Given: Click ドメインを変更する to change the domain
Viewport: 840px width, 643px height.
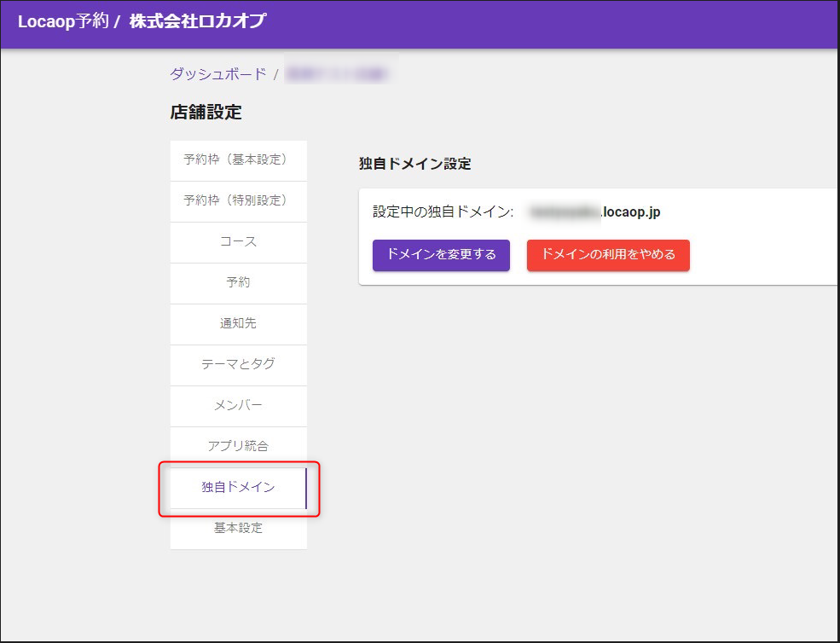Looking at the screenshot, I should [x=440, y=255].
